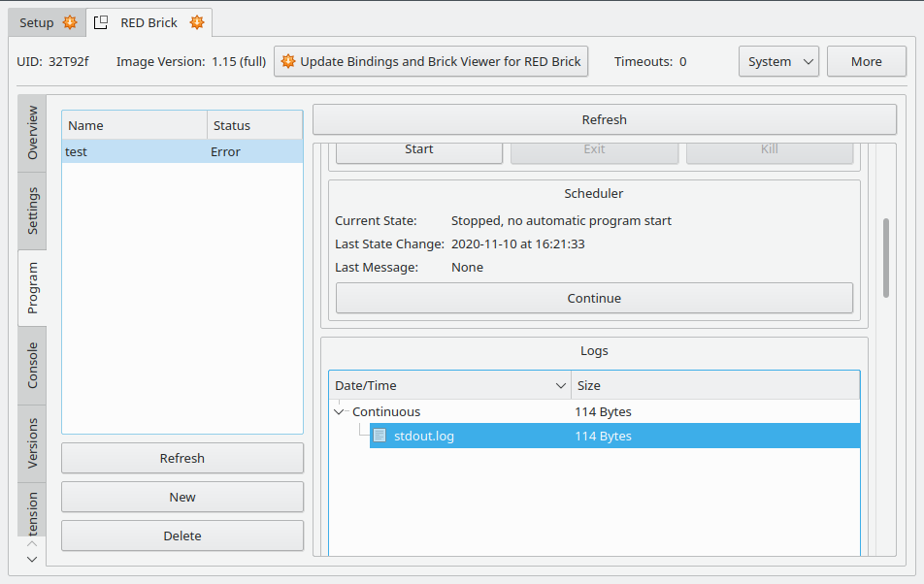The height and width of the screenshot is (584, 924).
Task: Select the test program row
Action: [182, 151]
